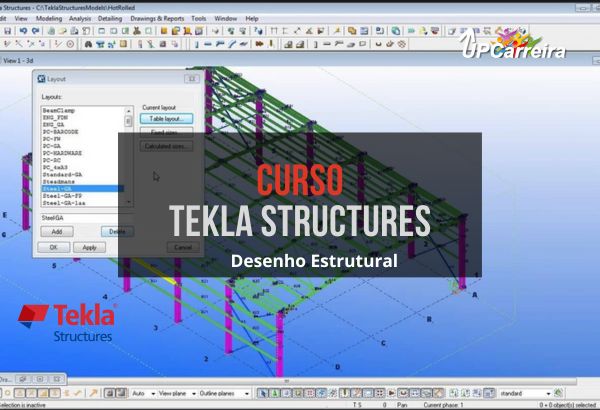Click the green arrow icon in top toolbar
600x410 pixels.
coord(411,31)
